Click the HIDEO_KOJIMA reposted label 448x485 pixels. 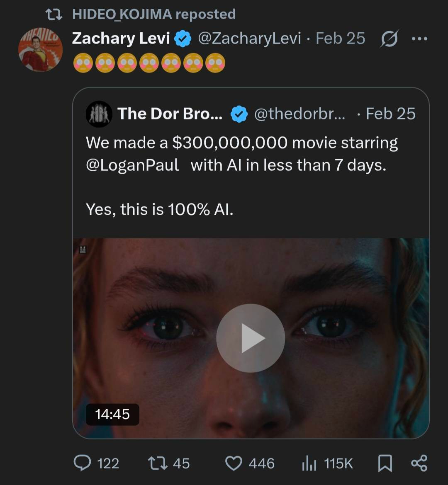[153, 14]
